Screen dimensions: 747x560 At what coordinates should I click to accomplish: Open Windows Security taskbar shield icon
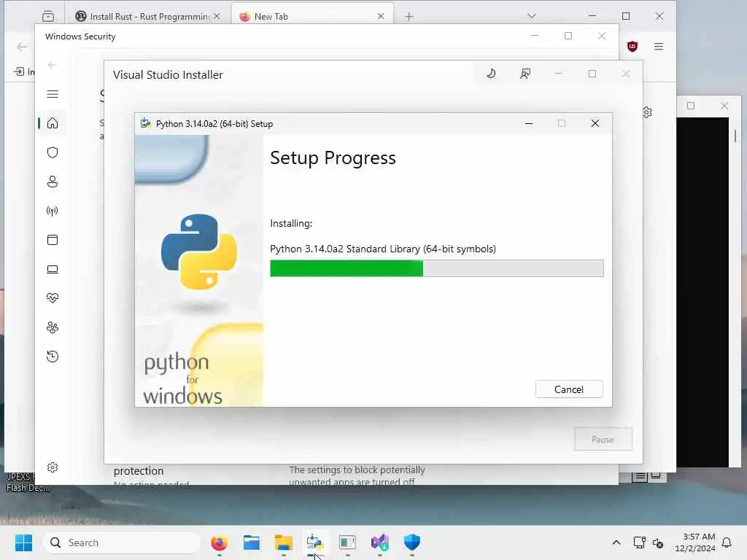point(411,542)
